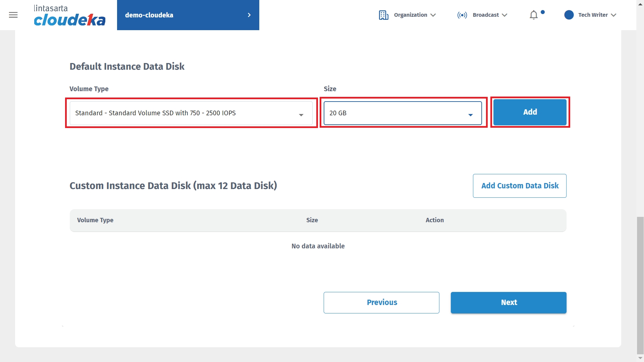Click the Add button
644x362 pixels.
coord(530,112)
